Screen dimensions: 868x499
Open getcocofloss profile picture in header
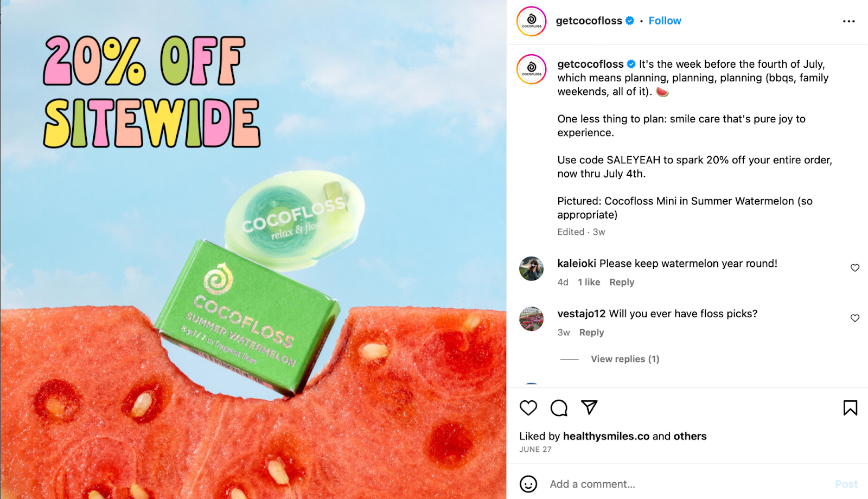pos(532,21)
